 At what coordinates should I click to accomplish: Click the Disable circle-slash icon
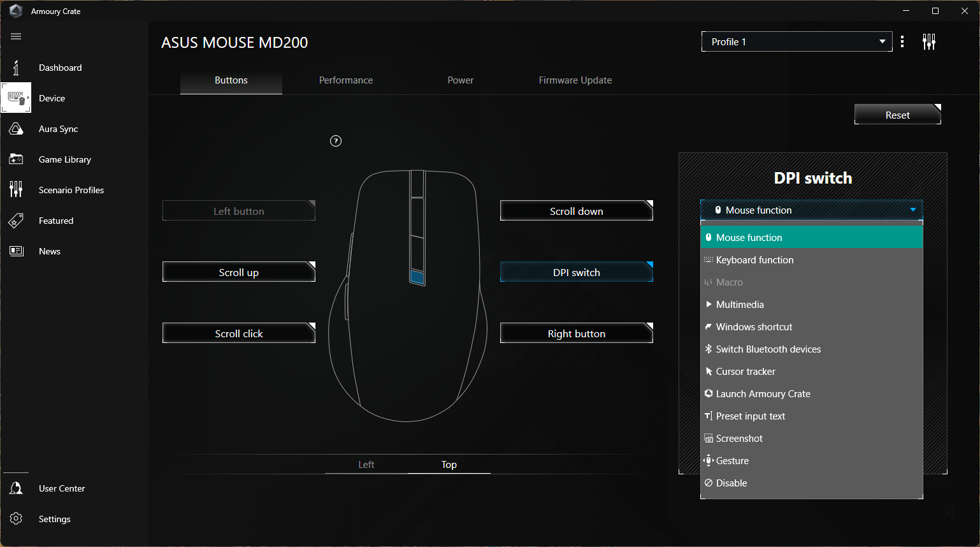tap(708, 483)
